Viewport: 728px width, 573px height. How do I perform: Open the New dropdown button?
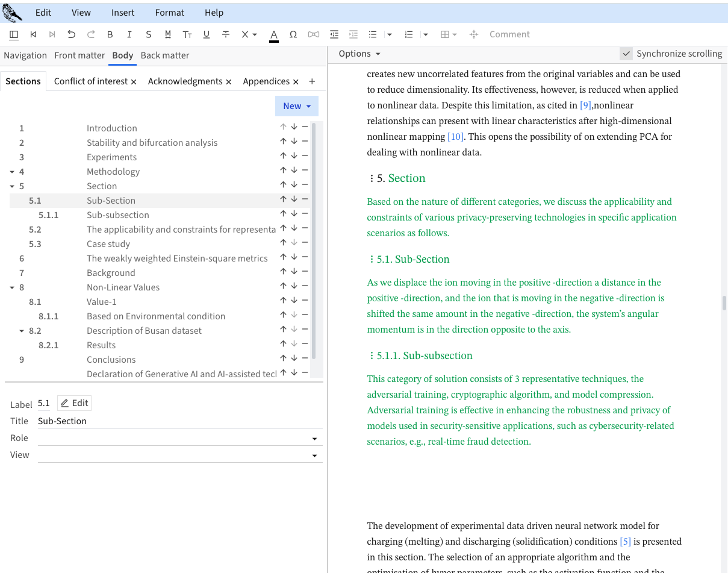click(297, 106)
